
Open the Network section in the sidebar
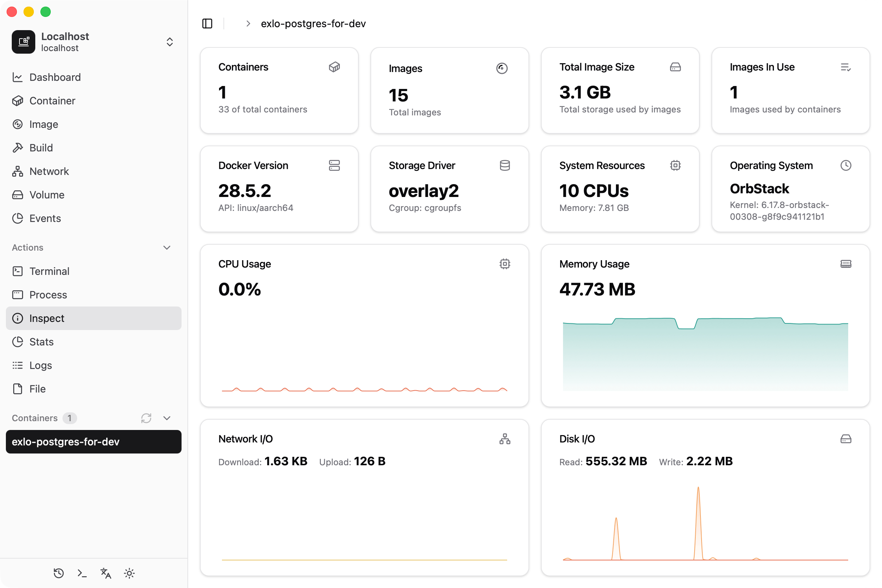[x=49, y=171]
